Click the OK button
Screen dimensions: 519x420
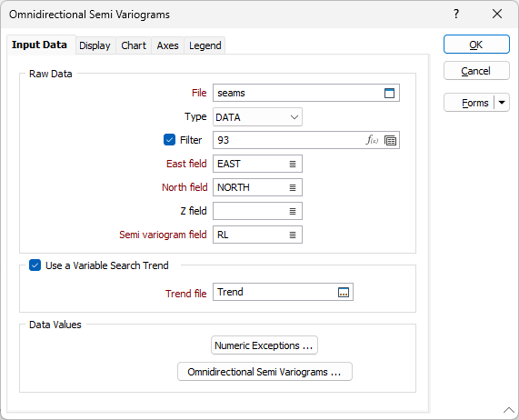[x=476, y=45]
